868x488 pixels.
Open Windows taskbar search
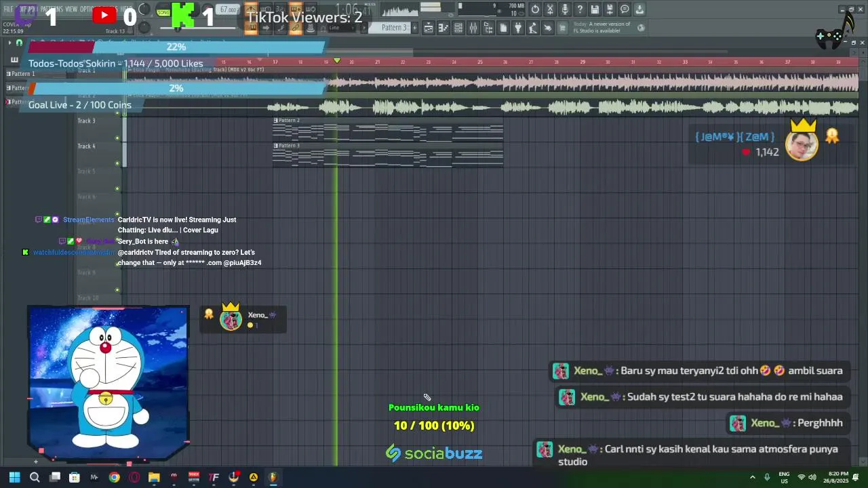(x=35, y=477)
